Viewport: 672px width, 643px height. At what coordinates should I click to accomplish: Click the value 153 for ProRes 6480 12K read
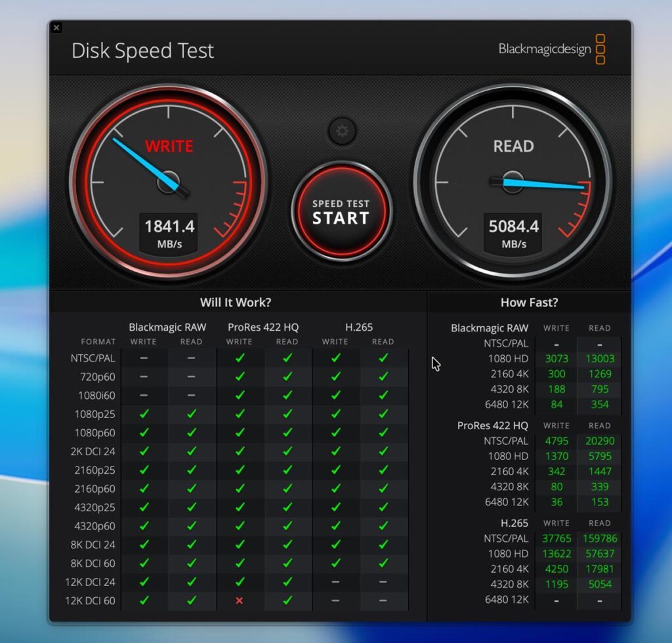click(x=600, y=502)
